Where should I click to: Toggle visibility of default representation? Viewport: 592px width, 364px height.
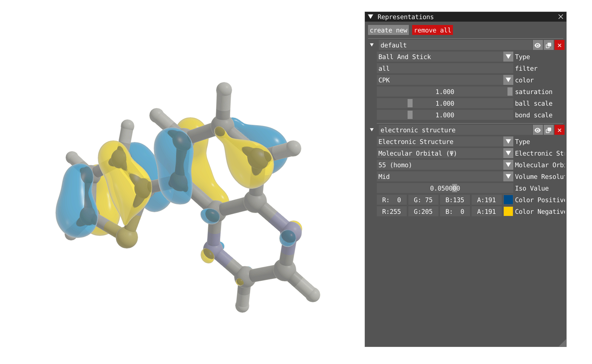(537, 45)
